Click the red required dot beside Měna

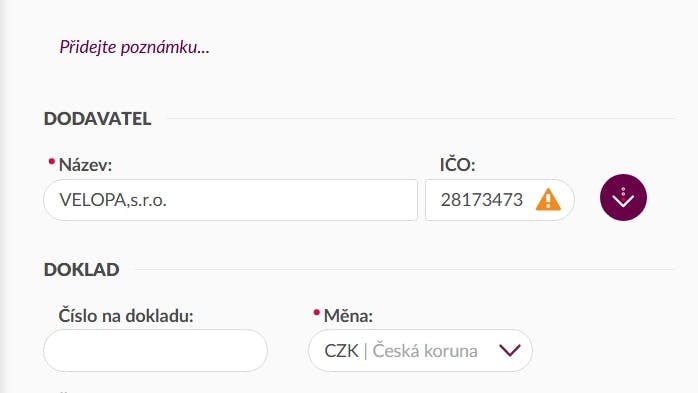[317, 313]
